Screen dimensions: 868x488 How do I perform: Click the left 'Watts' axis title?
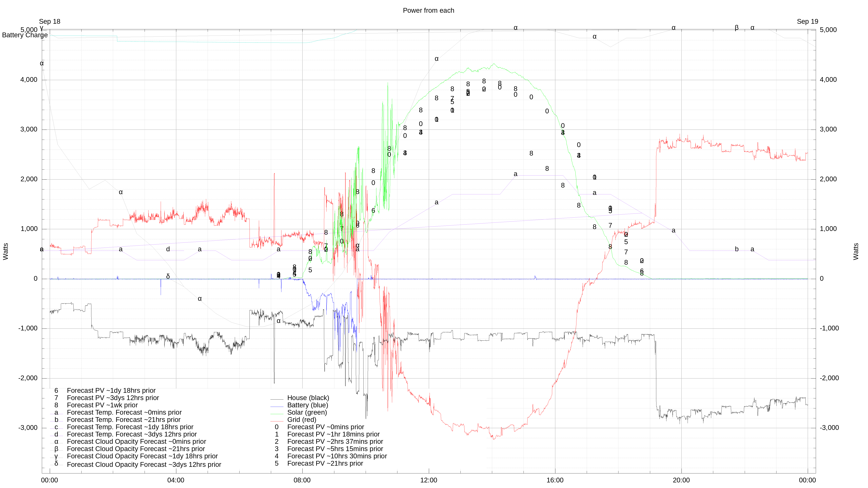pos(5,251)
